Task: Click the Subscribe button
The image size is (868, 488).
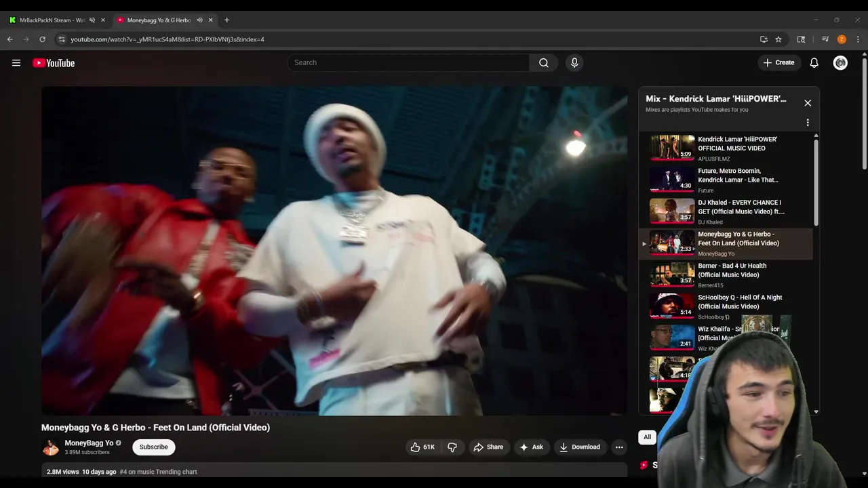Action: click(x=154, y=447)
